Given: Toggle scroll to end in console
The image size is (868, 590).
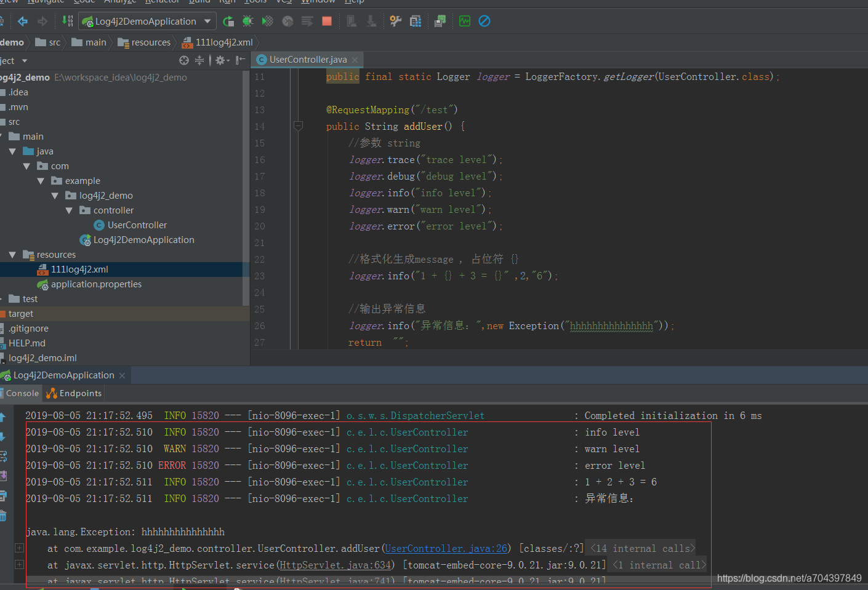Looking at the screenshot, I should point(3,476).
